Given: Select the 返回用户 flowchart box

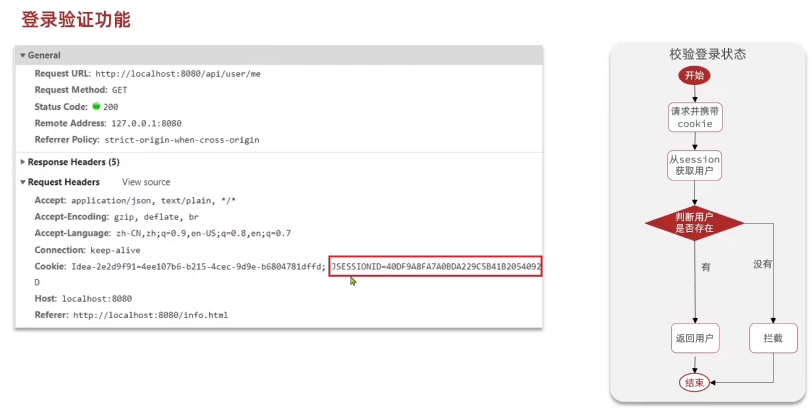Looking at the screenshot, I should (x=694, y=339).
